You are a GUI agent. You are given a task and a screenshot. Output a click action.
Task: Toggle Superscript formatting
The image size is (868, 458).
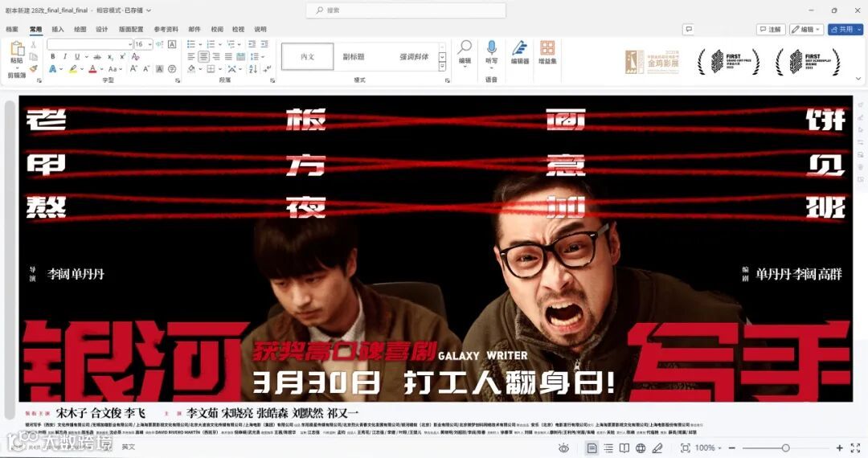tap(122, 56)
